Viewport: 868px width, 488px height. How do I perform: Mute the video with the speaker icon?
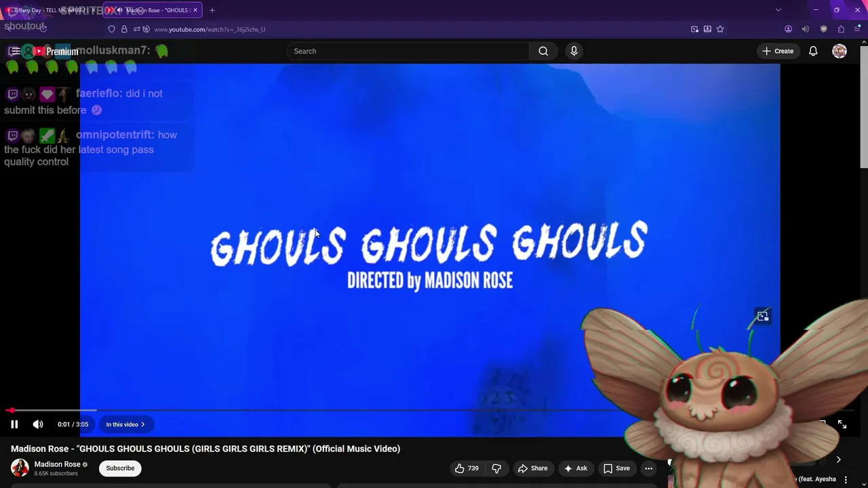[38, 424]
